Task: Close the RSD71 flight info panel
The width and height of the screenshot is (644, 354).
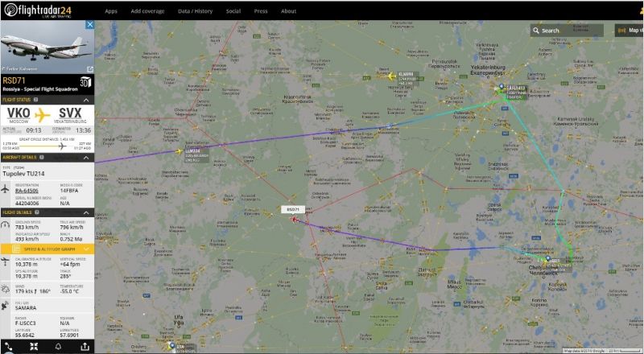Action: (x=90, y=25)
